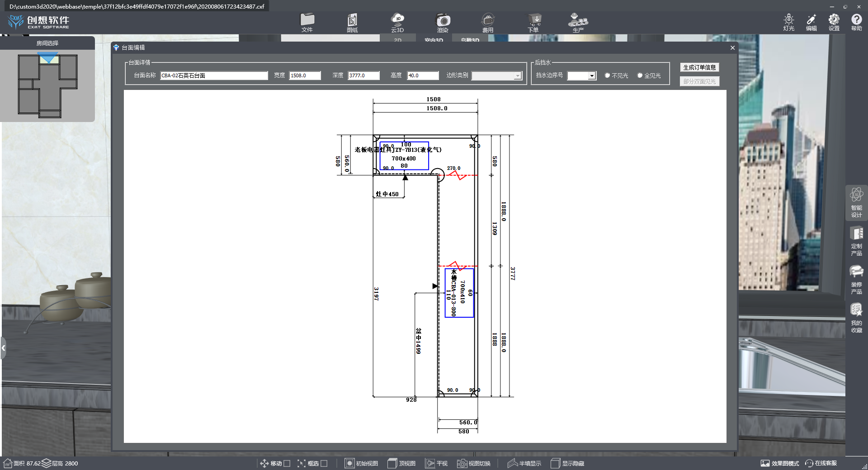
Task: Open the 费用 (Cost) toolbar icon
Action: [488, 22]
